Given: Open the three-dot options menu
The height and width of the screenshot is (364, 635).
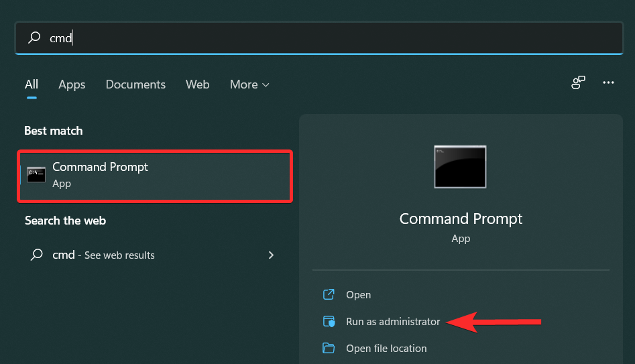Looking at the screenshot, I should (x=608, y=83).
